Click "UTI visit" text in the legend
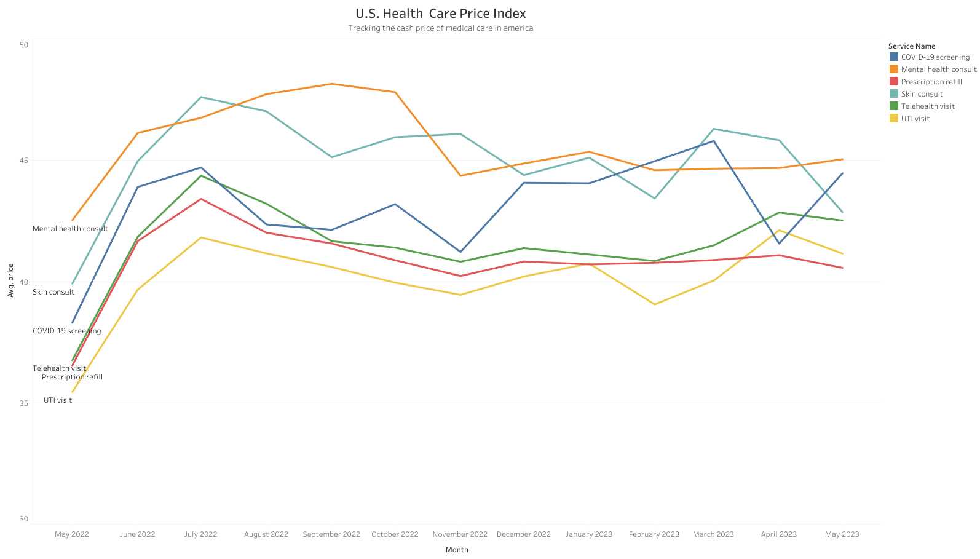The width and height of the screenshot is (980, 559). click(915, 119)
